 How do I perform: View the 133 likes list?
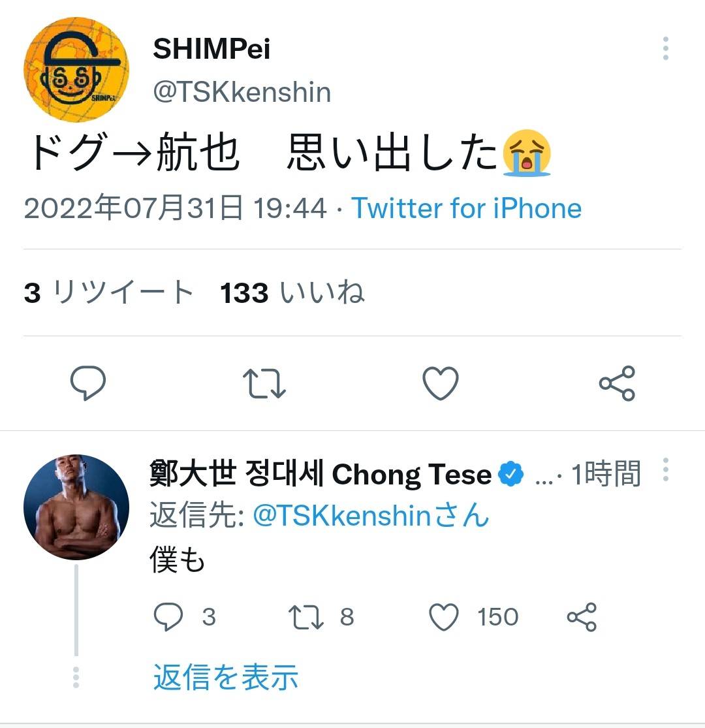[292, 293]
